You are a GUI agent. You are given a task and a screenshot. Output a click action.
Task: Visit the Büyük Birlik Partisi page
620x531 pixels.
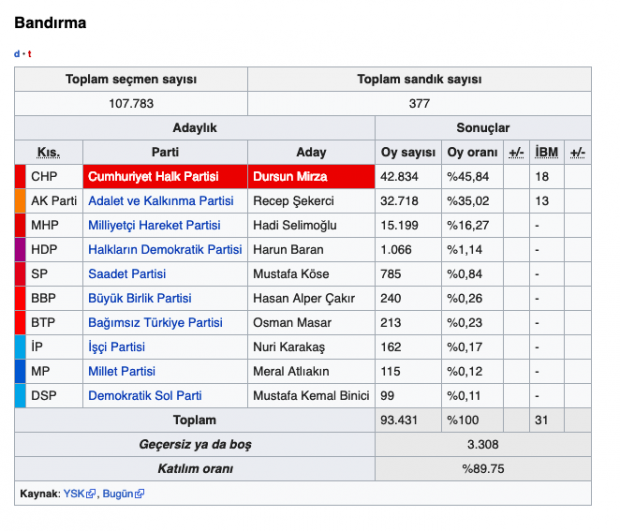click(139, 298)
